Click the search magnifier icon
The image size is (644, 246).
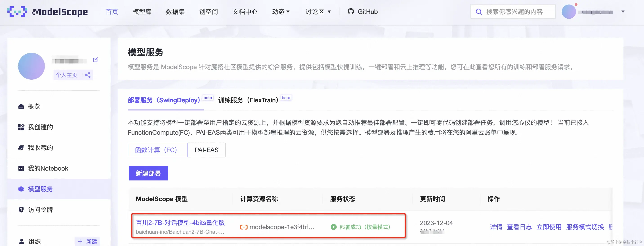pos(479,12)
